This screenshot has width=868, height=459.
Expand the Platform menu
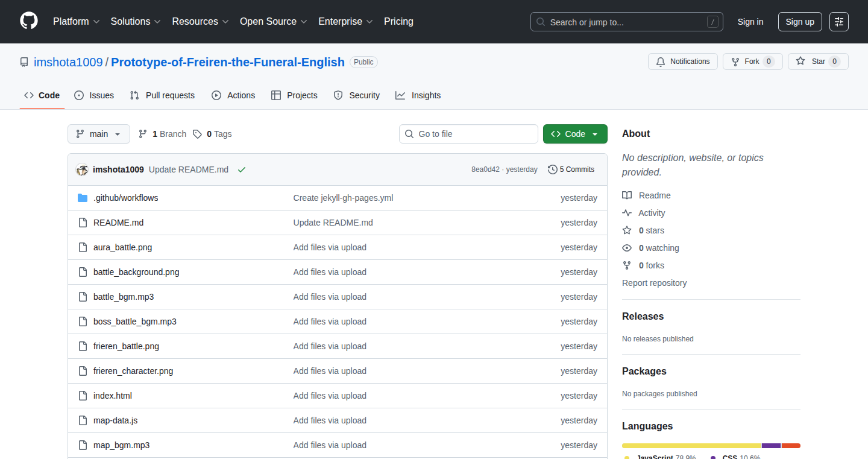click(x=76, y=21)
